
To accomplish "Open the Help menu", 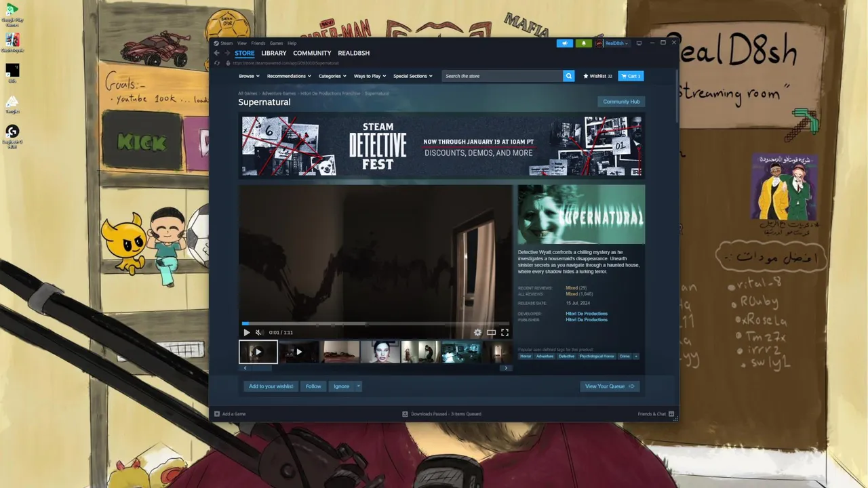I will pos(292,43).
